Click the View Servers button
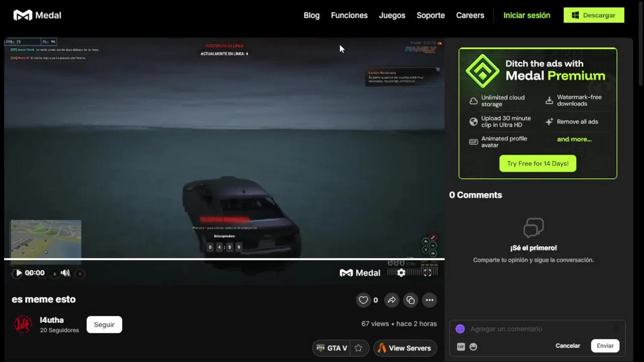 tap(405, 348)
